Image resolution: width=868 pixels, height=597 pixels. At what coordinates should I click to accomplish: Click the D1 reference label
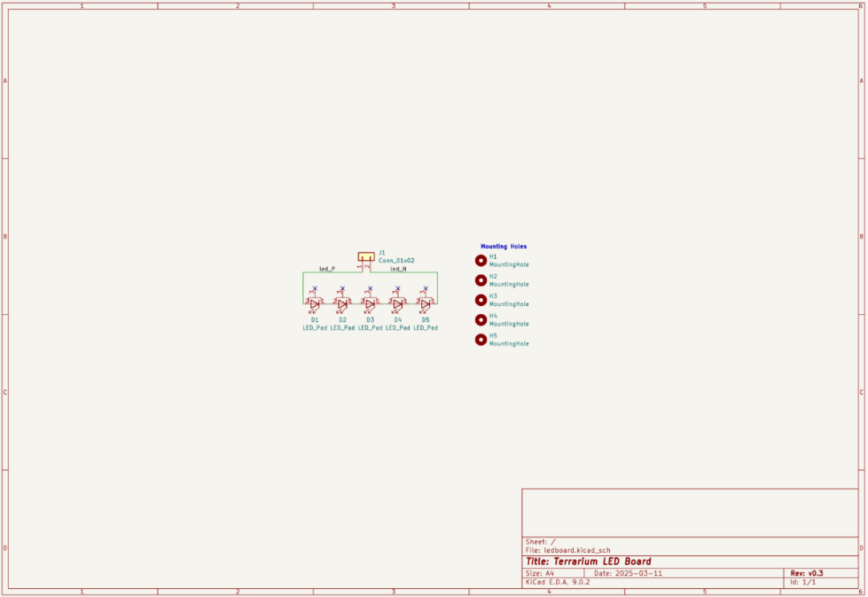314,320
